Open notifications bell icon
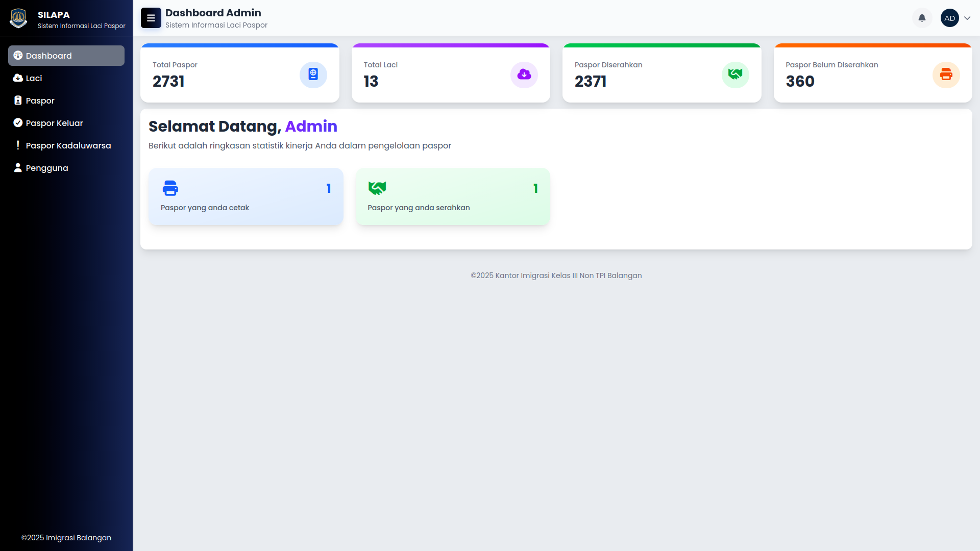Image resolution: width=980 pixels, height=551 pixels. pos(922,18)
